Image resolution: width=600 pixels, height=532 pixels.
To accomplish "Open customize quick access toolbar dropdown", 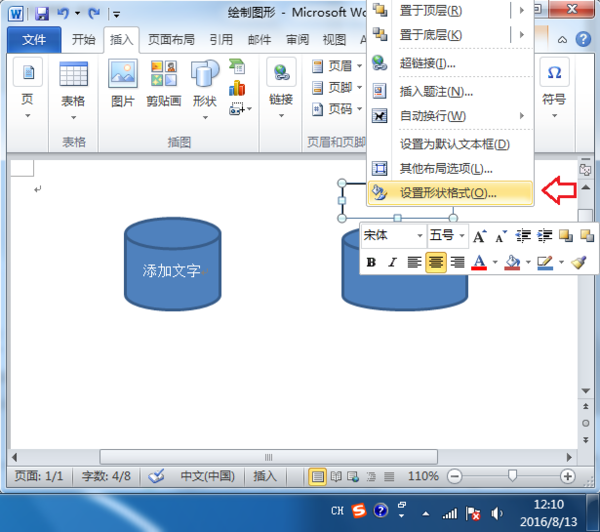I will pos(116,15).
